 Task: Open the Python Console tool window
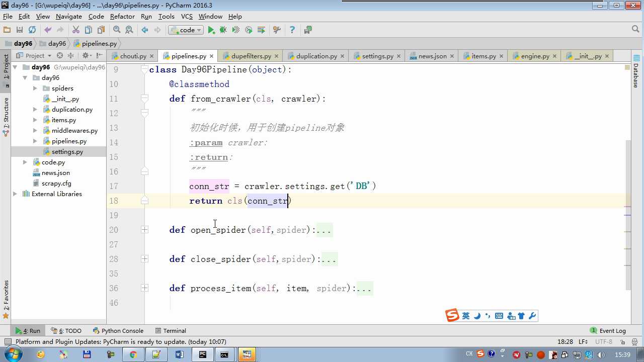pos(118,331)
